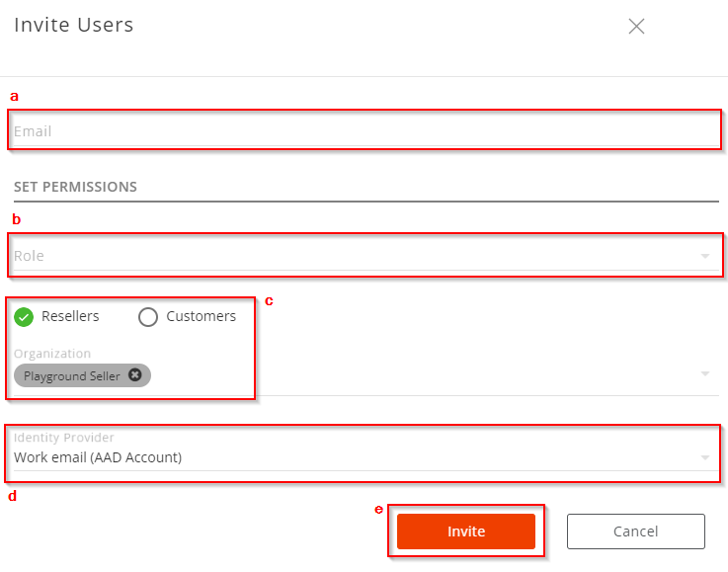The height and width of the screenshot is (572, 728).
Task: Select the Resellers radio option
Action: [x=24, y=317]
